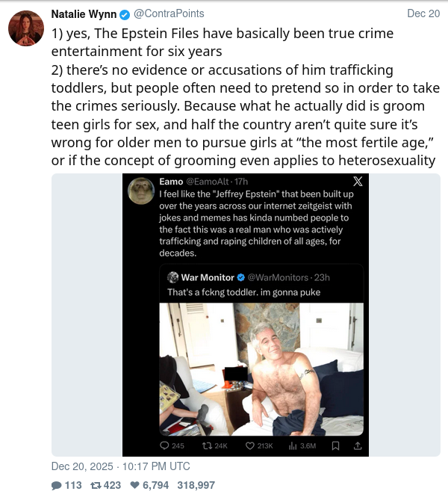Screen dimensions: 448x500
Task: Open the embedded photo in quoted tweet
Action: click(x=261, y=369)
